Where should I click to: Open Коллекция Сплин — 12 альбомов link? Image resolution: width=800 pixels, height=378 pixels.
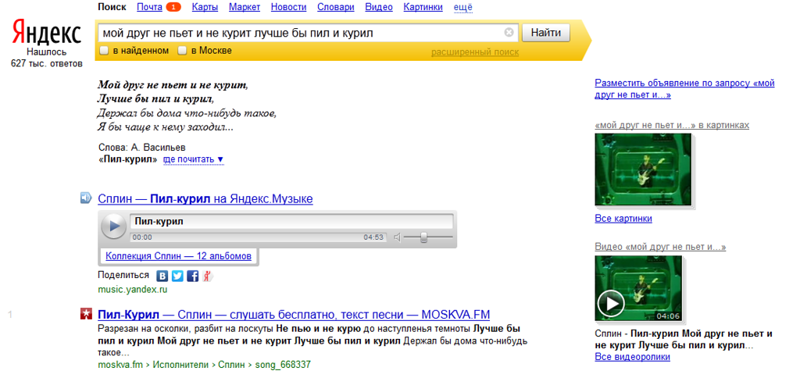179,256
